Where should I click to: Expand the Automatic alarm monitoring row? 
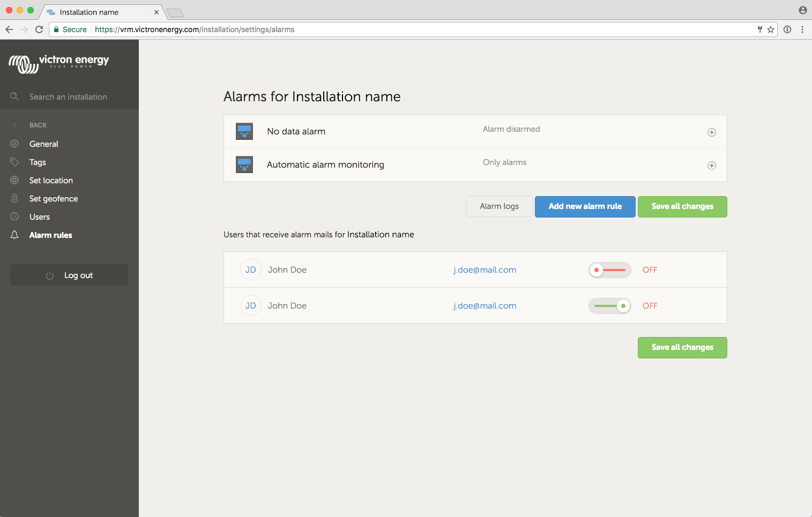tap(711, 166)
